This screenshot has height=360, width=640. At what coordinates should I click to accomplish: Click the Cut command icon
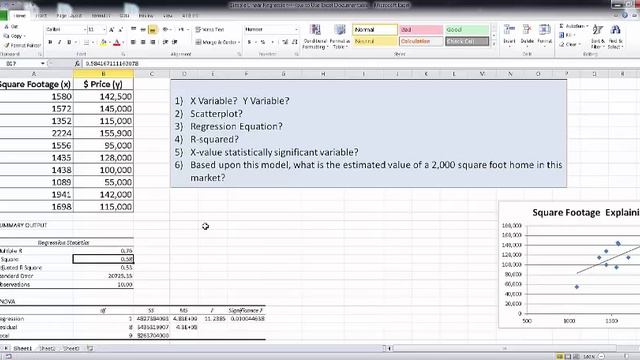(x=7, y=26)
